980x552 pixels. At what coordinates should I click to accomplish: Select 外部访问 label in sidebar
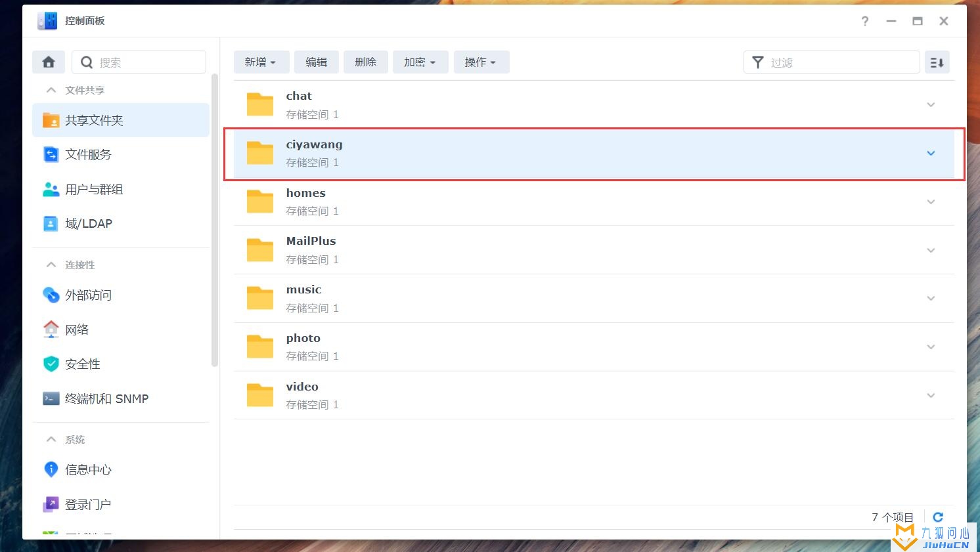(x=89, y=295)
